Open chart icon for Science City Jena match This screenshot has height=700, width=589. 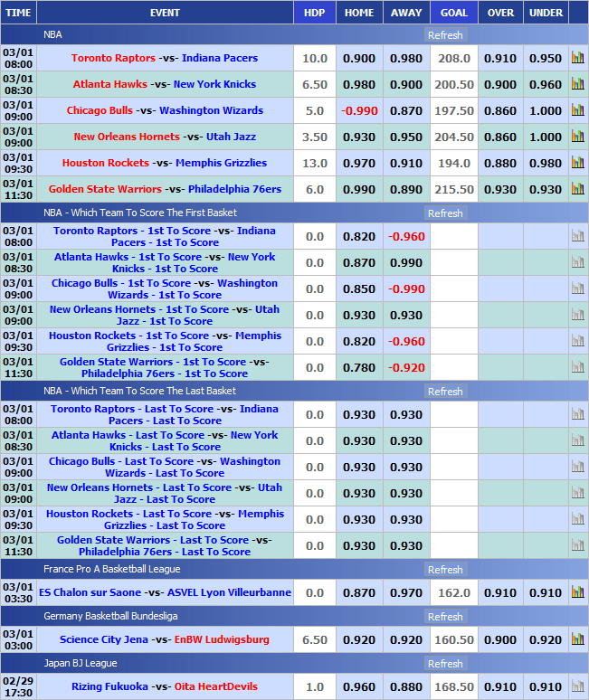tap(577, 639)
